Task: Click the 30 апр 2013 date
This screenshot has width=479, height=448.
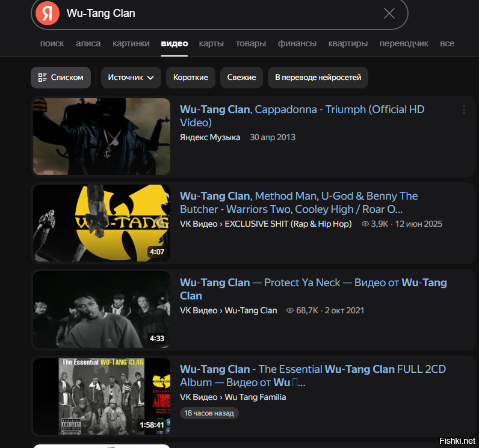Action: [273, 137]
